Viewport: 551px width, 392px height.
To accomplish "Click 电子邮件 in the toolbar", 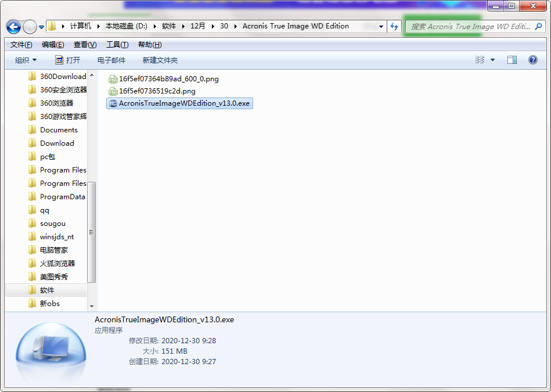I will (111, 60).
